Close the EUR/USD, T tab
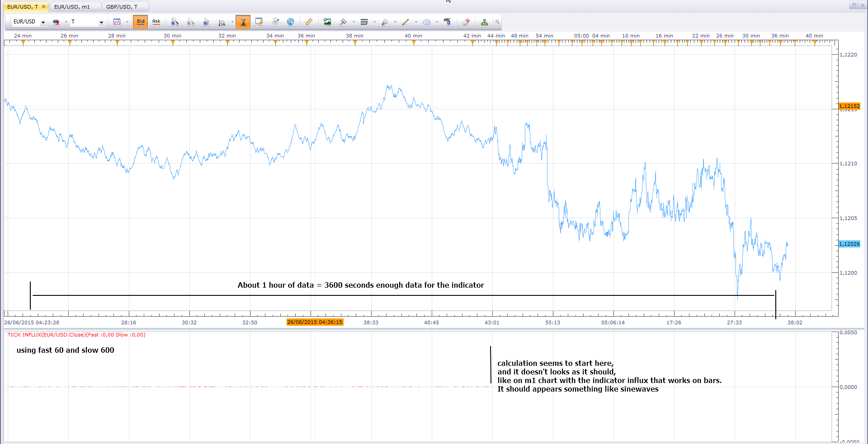 pyautogui.click(x=43, y=7)
